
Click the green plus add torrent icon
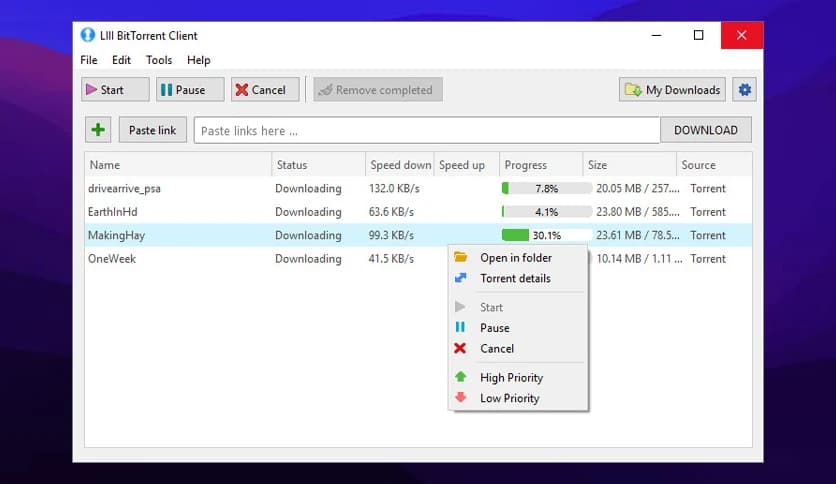(x=98, y=130)
